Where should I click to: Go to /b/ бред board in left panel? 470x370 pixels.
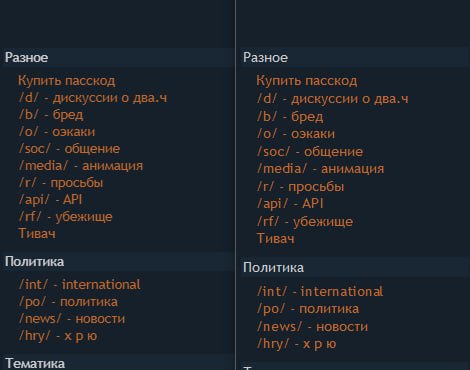point(51,115)
